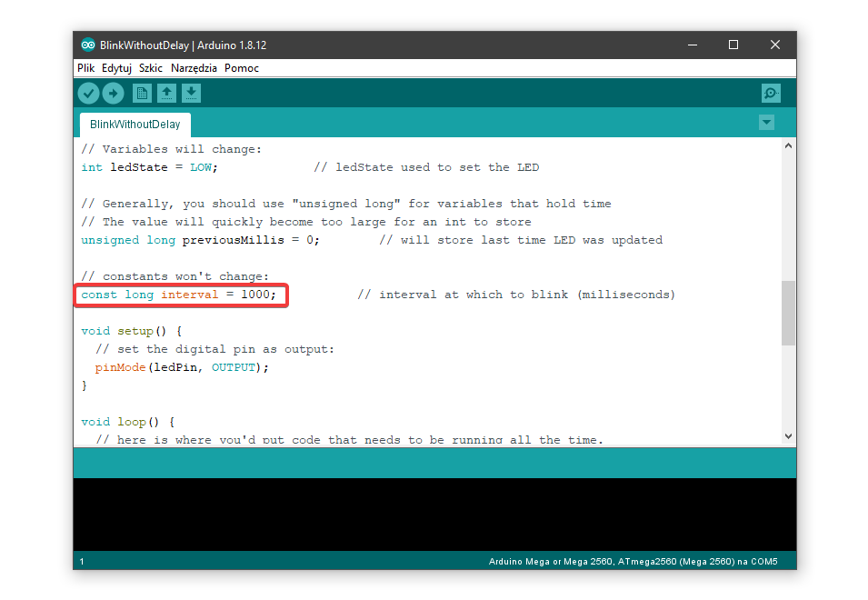The height and width of the screenshot is (600, 868).
Task: Save the sketch with the Save icon
Action: (192, 94)
